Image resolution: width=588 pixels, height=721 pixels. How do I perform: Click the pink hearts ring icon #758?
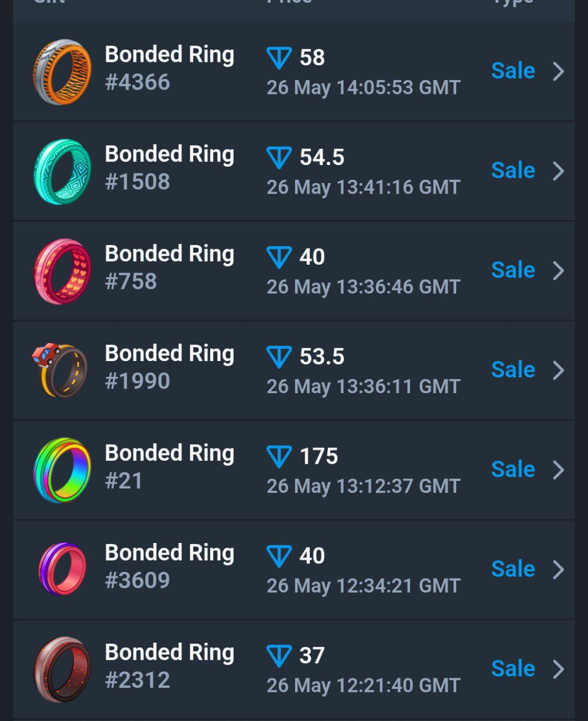tap(62, 271)
